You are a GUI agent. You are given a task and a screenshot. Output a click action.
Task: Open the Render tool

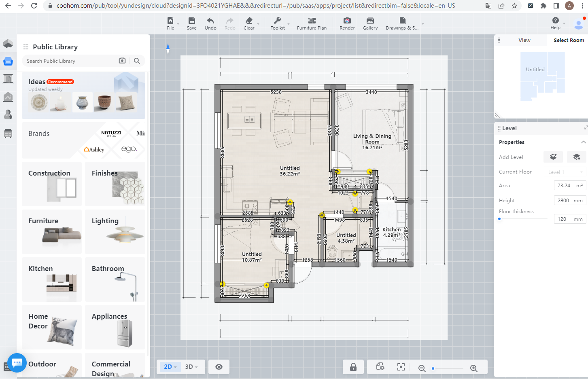point(347,21)
